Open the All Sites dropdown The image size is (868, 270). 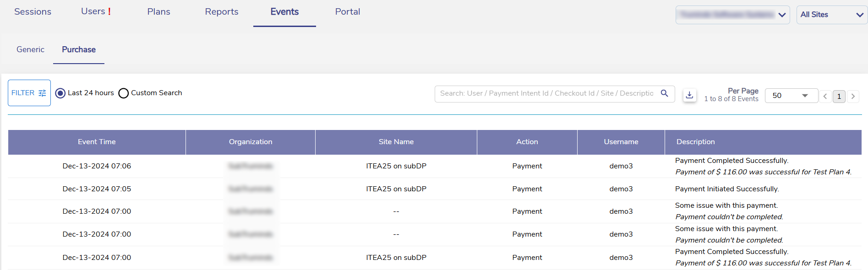(831, 15)
